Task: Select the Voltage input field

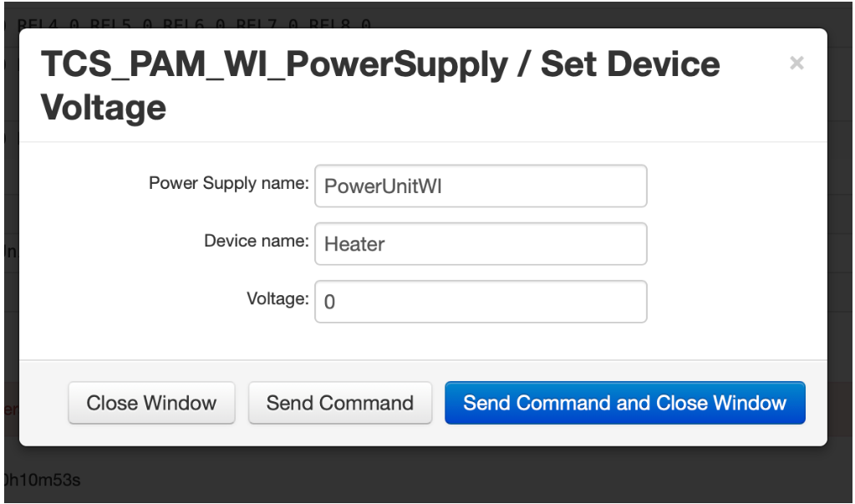Action: click(x=481, y=302)
